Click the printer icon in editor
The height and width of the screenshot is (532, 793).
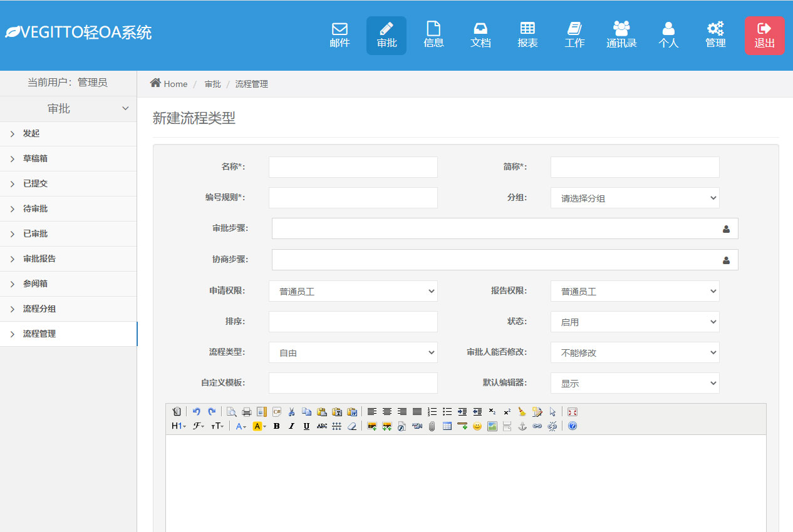[x=246, y=412]
